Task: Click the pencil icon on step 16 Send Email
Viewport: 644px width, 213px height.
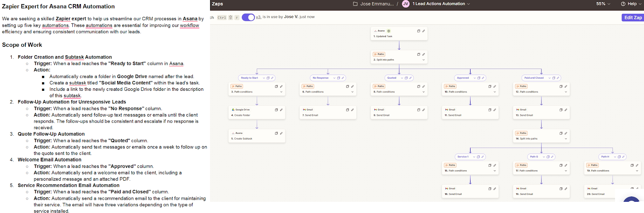Action: [x=495, y=188]
